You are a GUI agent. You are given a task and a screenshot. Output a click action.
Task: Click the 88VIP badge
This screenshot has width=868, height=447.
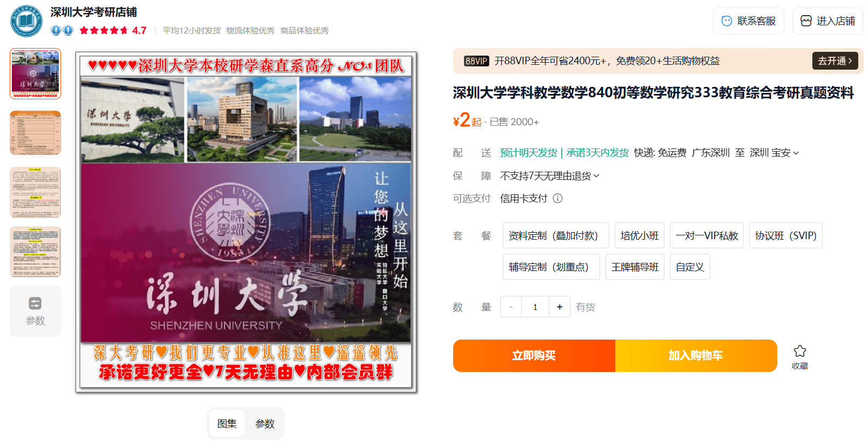(476, 61)
